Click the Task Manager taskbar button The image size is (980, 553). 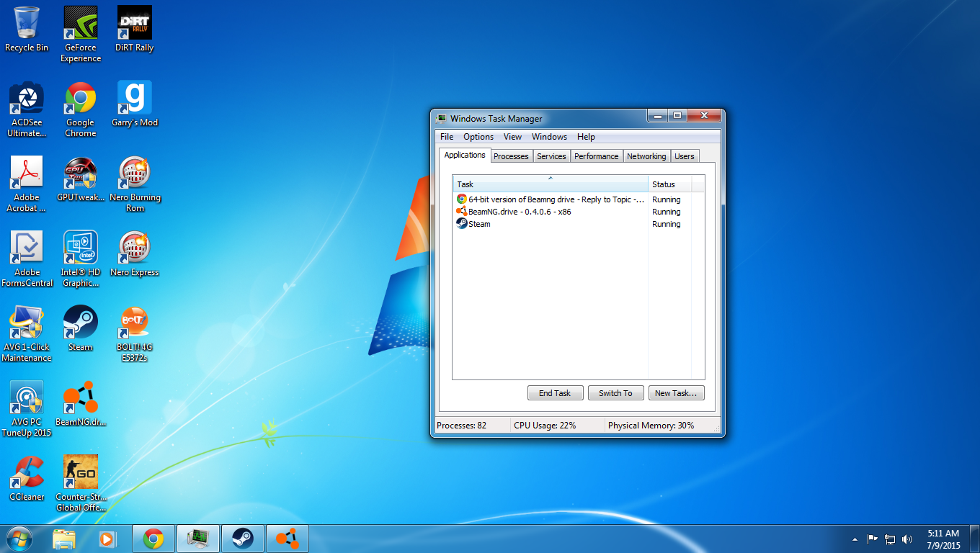click(x=197, y=539)
